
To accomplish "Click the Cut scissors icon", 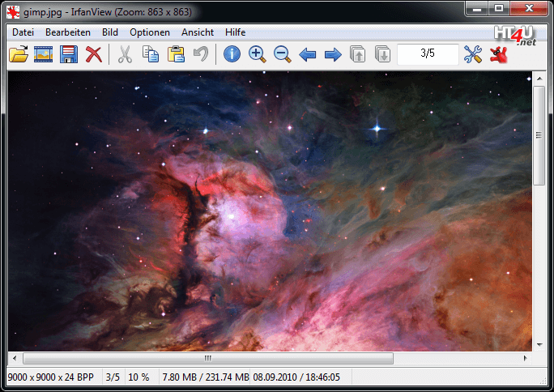I will (x=125, y=54).
